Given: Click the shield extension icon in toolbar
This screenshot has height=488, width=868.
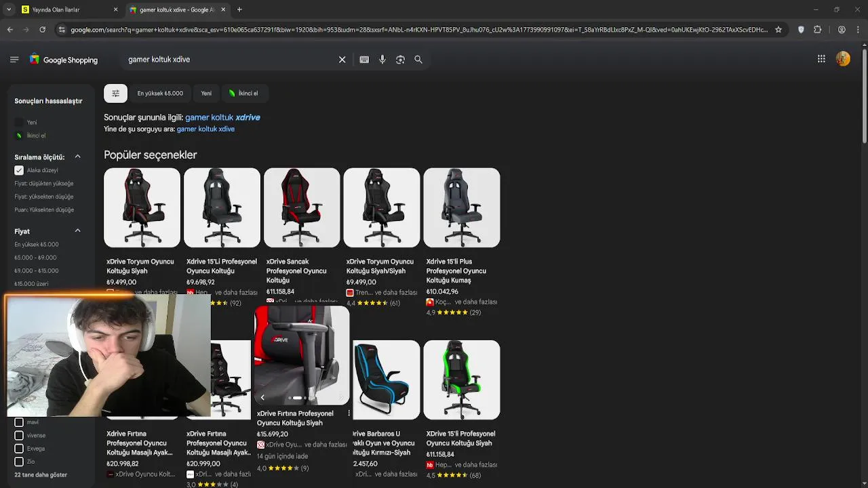Looking at the screenshot, I should pos(801,30).
